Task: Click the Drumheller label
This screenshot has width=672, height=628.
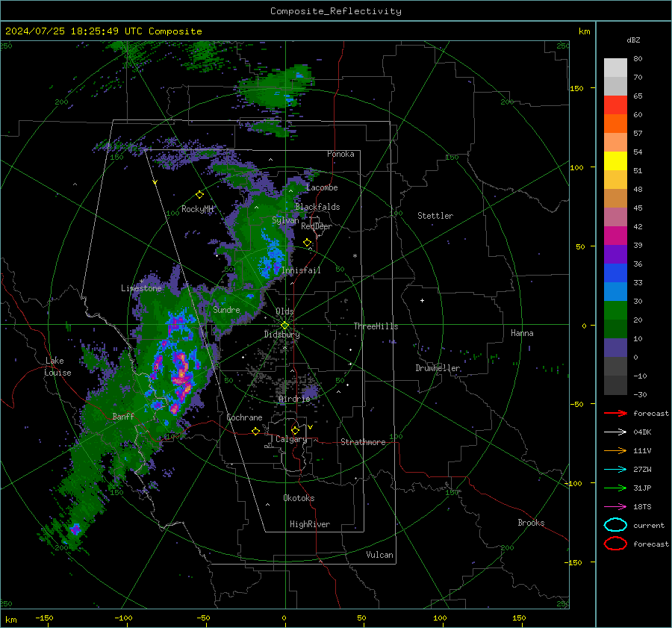Action: [438, 368]
